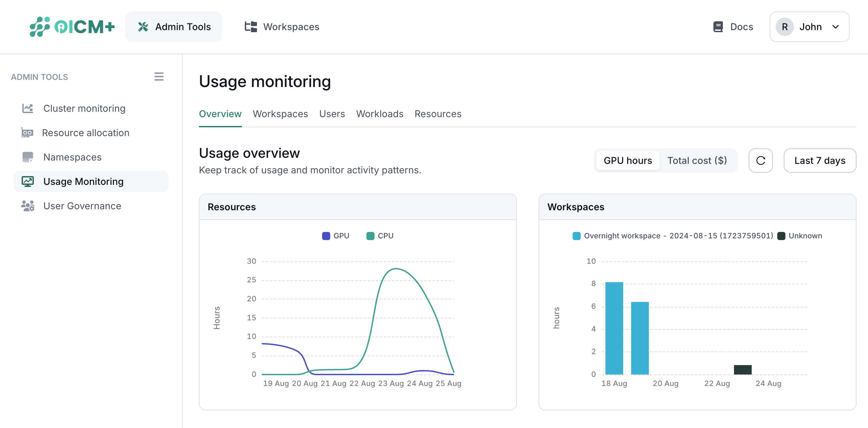Viewport: 868px width, 428px height.
Task: Click the User Governance people icon
Action: click(27, 206)
